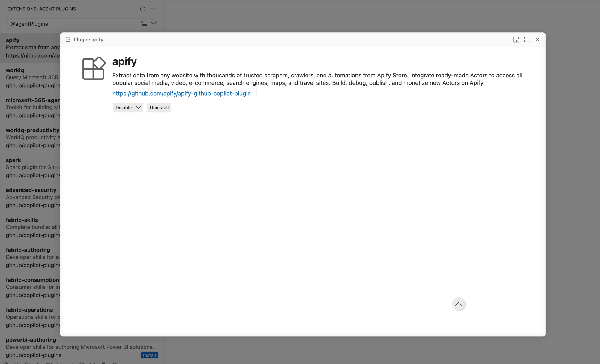
Task: Open the apify-github-copilot-plugin GitHub link
Action: (181, 94)
